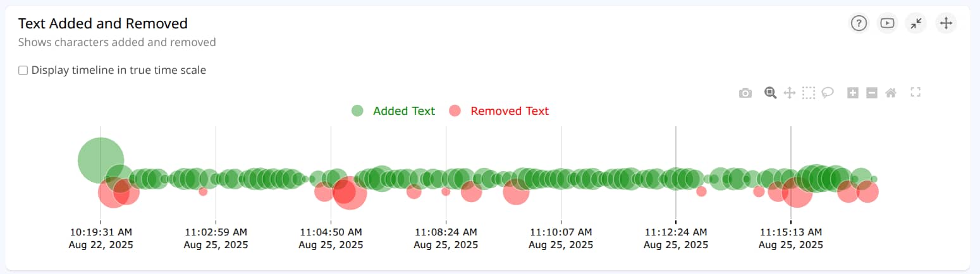Choose the Box Select dashed square tool
This screenshot has height=274, width=980.
(808, 93)
